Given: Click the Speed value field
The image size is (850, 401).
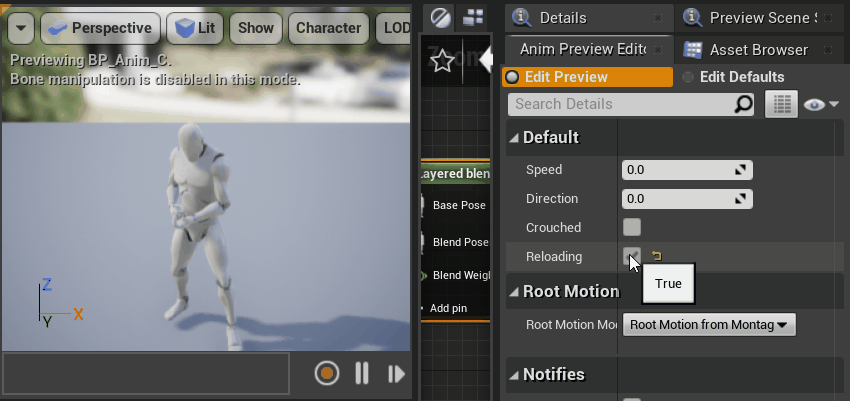Looking at the screenshot, I should point(686,170).
